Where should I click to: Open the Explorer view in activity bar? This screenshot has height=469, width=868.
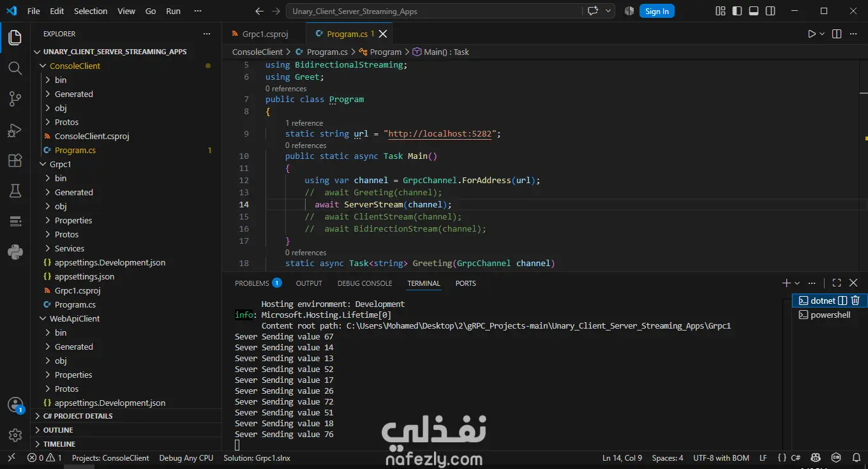pos(15,38)
